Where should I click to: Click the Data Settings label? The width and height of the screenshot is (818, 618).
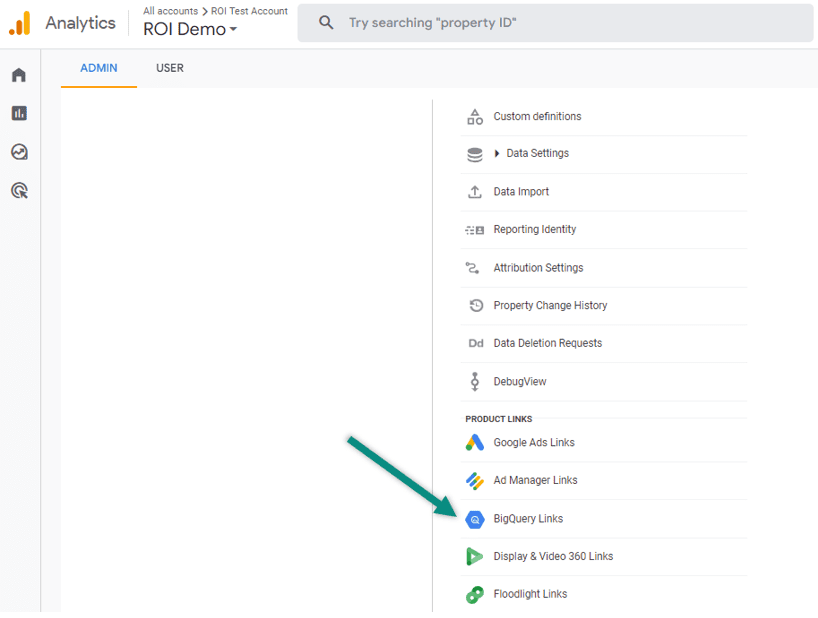tap(537, 153)
